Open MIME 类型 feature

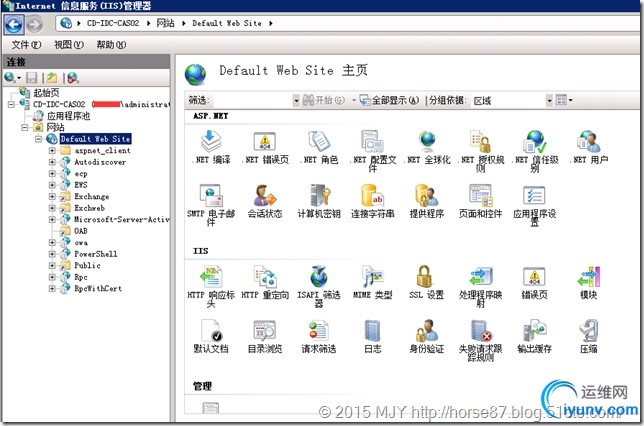click(x=373, y=283)
